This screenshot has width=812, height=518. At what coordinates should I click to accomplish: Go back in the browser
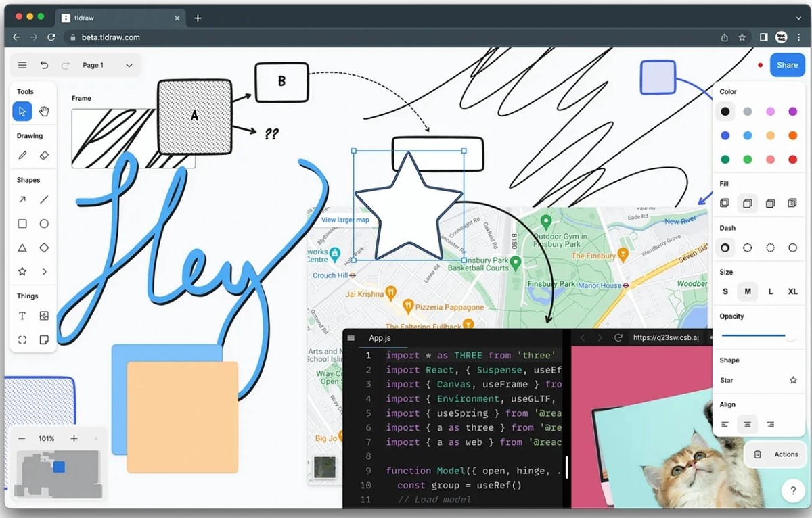pos(16,37)
